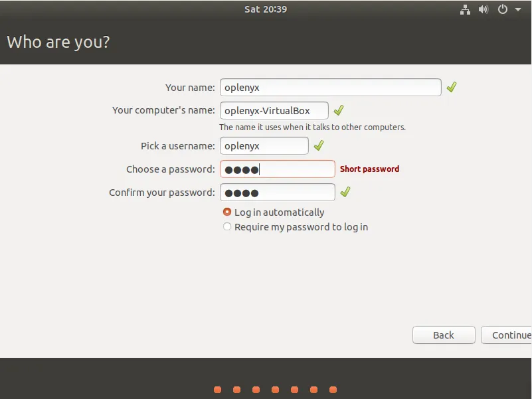This screenshot has height=399, width=532.
Task: Enable Log in automatically
Action: [227, 212]
